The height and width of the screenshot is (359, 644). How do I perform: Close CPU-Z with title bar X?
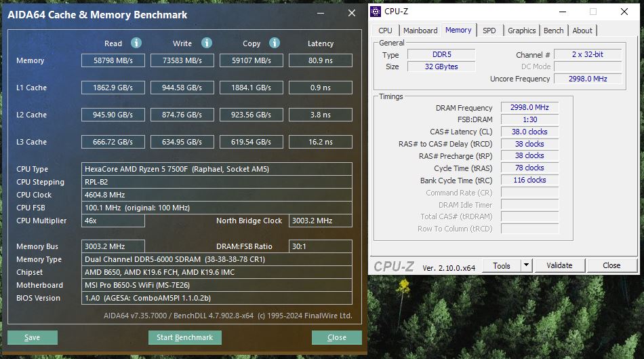(624, 12)
